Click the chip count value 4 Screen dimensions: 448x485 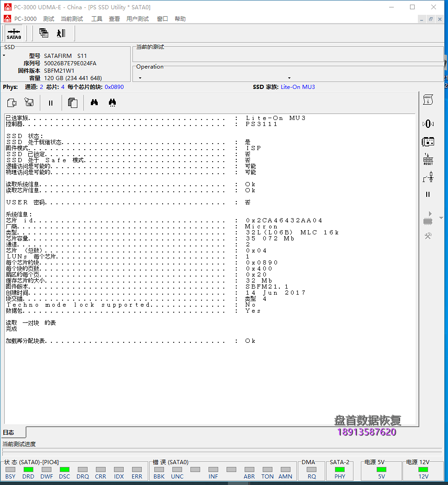point(63,87)
